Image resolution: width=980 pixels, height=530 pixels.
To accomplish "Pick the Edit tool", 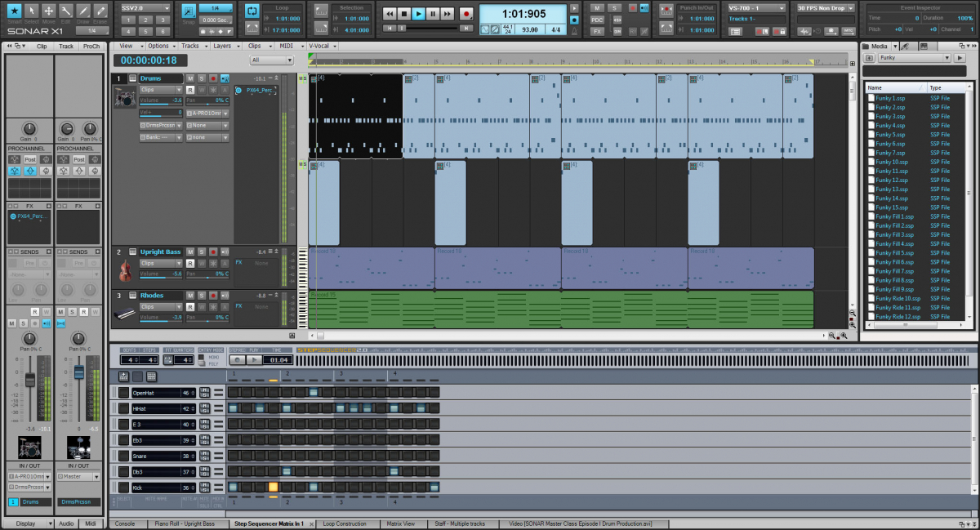I will pos(66,11).
